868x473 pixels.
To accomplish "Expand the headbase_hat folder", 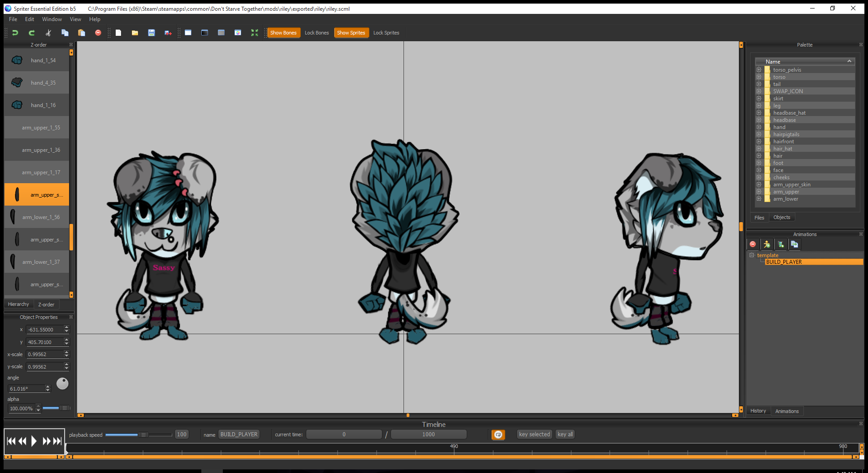I will [759, 113].
